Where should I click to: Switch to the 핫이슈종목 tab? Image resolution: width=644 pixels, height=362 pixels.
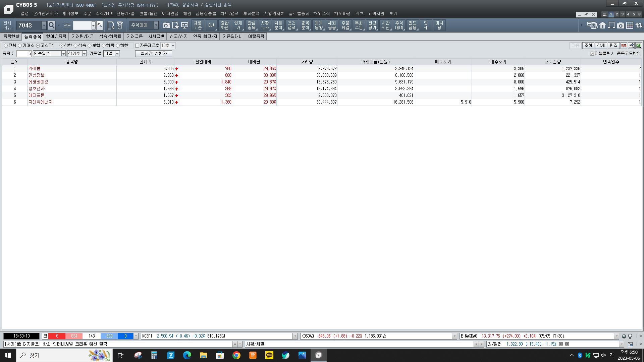(x=56, y=37)
